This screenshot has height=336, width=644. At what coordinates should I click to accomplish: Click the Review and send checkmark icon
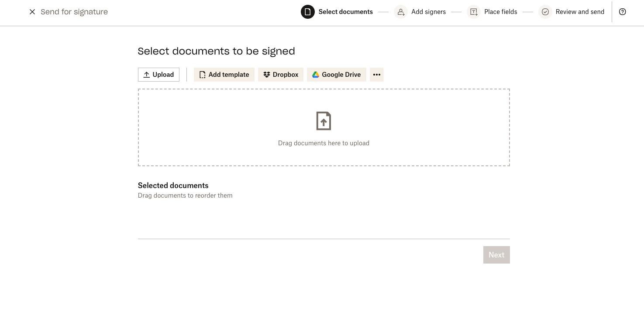[545, 12]
